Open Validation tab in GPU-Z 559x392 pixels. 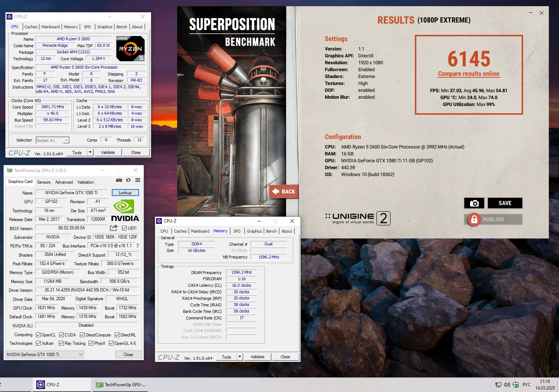pos(86,182)
